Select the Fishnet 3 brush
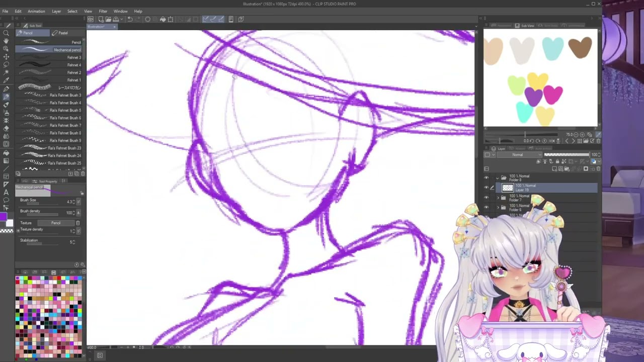The width and height of the screenshot is (644, 362). [x=49, y=57]
